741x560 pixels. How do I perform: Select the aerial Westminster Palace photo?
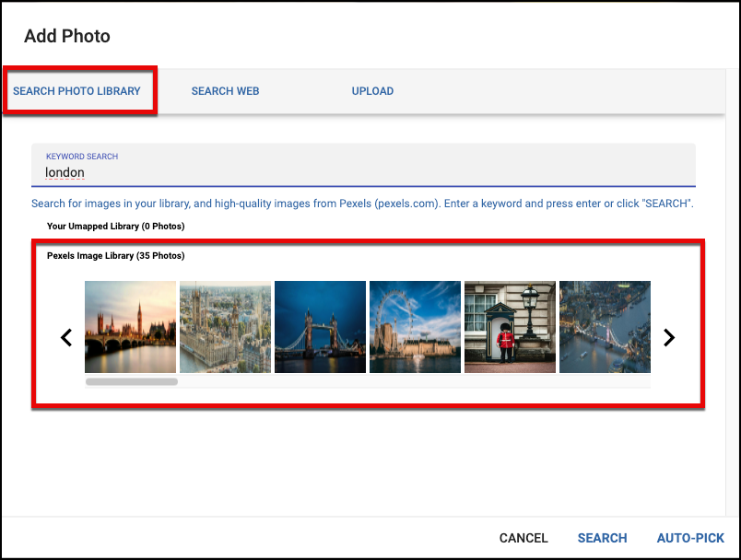pos(226,327)
